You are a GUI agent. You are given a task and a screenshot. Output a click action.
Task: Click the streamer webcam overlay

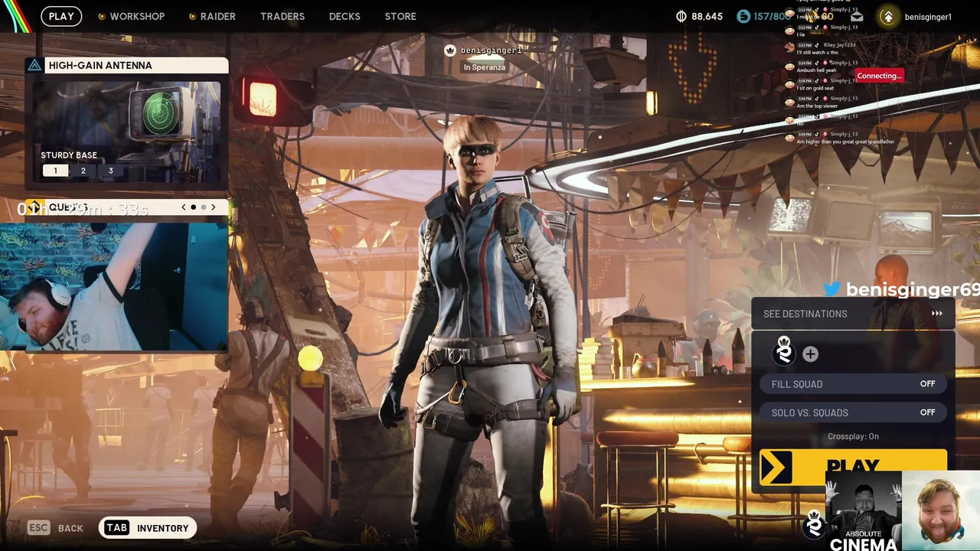tap(114, 286)
